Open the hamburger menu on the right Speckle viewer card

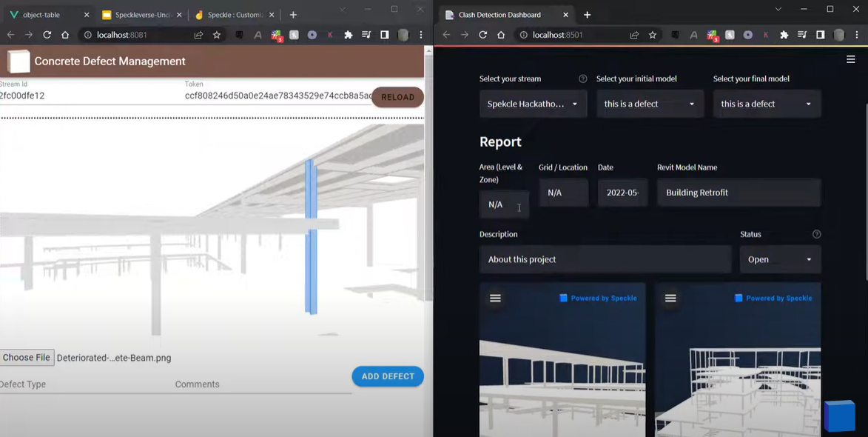coord(670,298)
